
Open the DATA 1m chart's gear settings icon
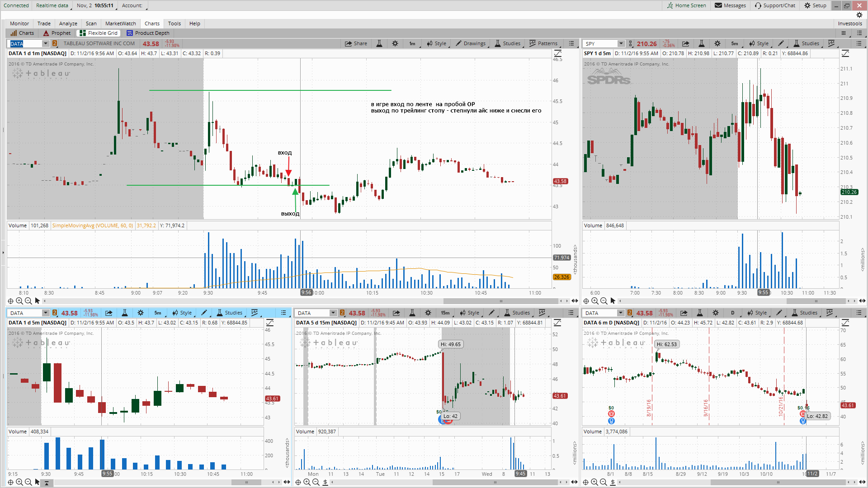395,43
